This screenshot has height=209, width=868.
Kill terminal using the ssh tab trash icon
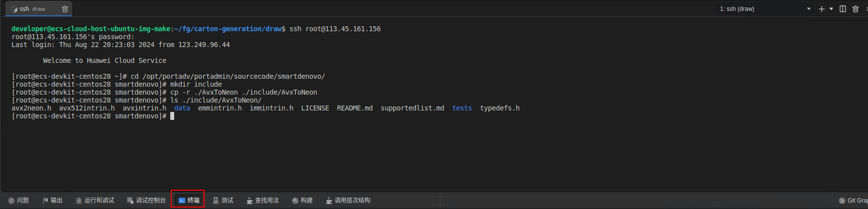tap(65, 9)
